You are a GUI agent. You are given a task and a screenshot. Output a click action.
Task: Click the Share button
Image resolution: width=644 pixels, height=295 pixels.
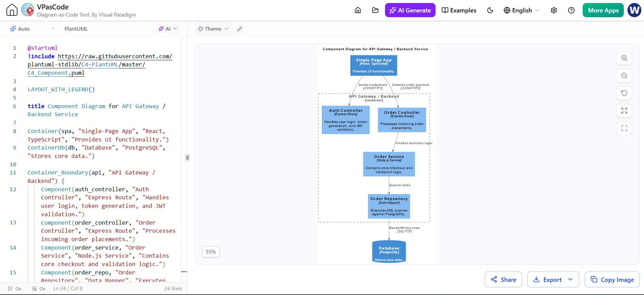point(503,280)
